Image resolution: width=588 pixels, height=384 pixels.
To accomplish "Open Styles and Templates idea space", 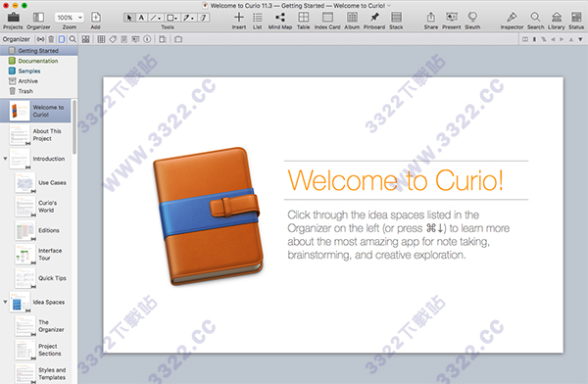I will 41,373.
